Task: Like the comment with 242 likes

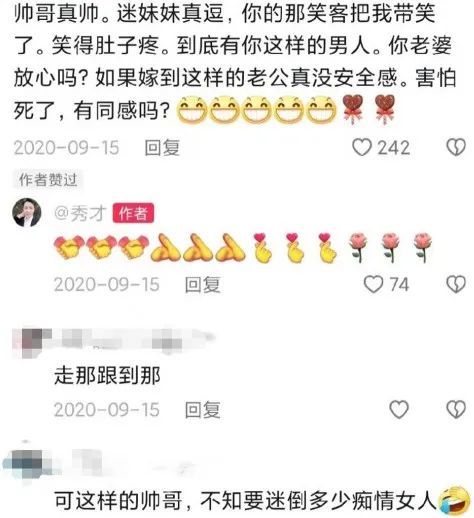Action: point(362,147)
